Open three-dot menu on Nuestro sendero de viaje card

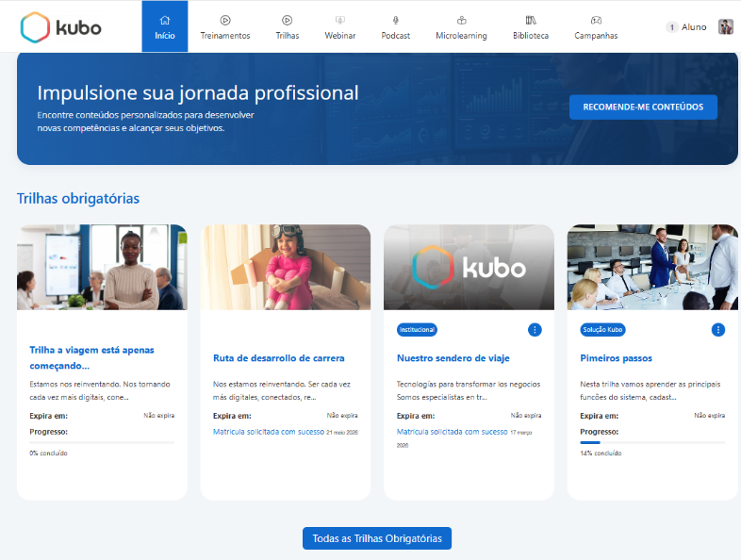tap(535, 330)
